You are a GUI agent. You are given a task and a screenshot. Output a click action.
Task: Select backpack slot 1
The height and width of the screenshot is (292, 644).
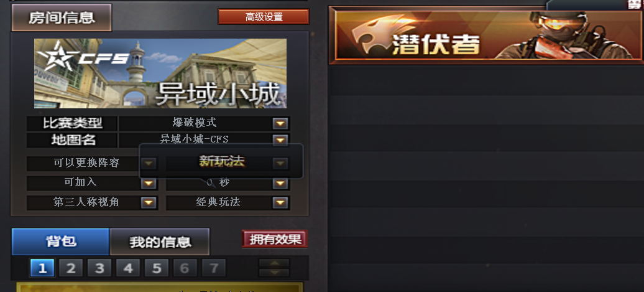(42, 268)
